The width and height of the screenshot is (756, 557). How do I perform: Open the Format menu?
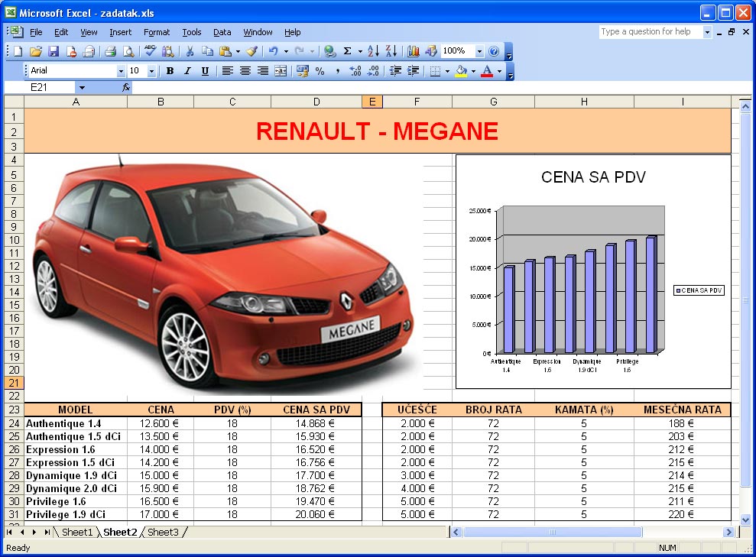[157, 32]
